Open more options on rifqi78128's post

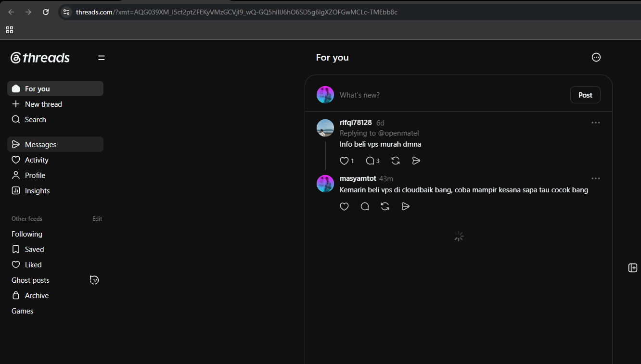point(596,123)
